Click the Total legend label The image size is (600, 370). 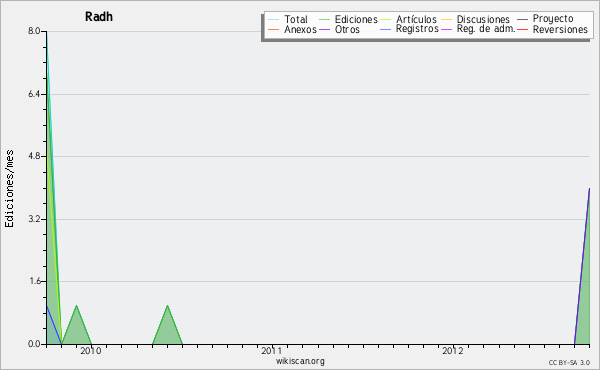pyautogui.click(x=296, y=20)
